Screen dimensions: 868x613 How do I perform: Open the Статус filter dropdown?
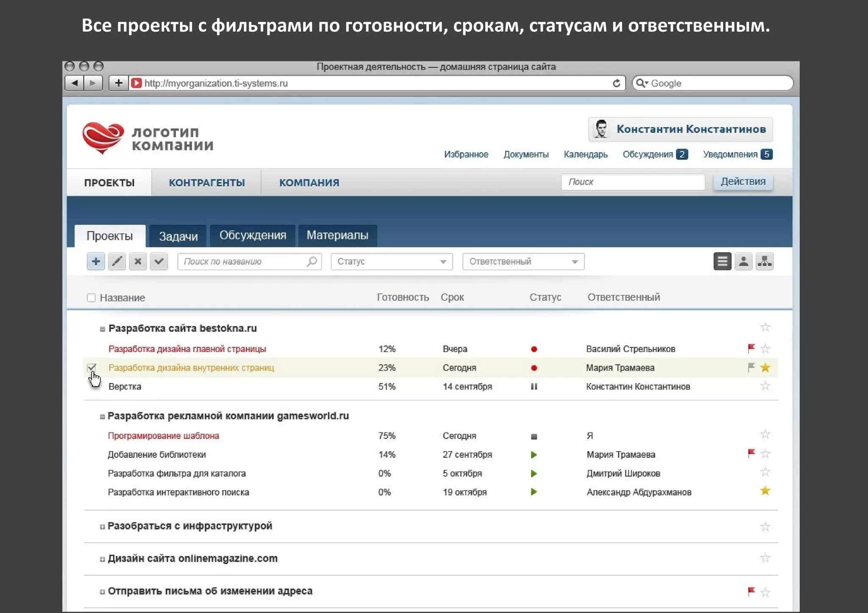pos(392,261)
